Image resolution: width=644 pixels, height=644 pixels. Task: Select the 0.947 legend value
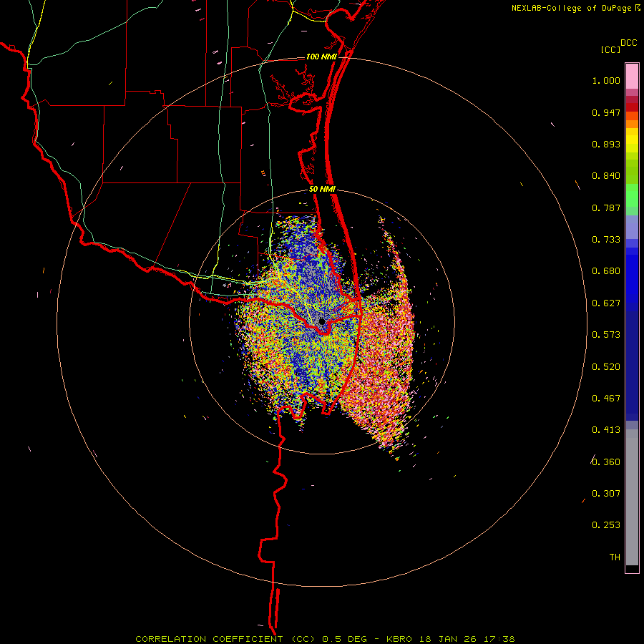click(x=606, y=112)
